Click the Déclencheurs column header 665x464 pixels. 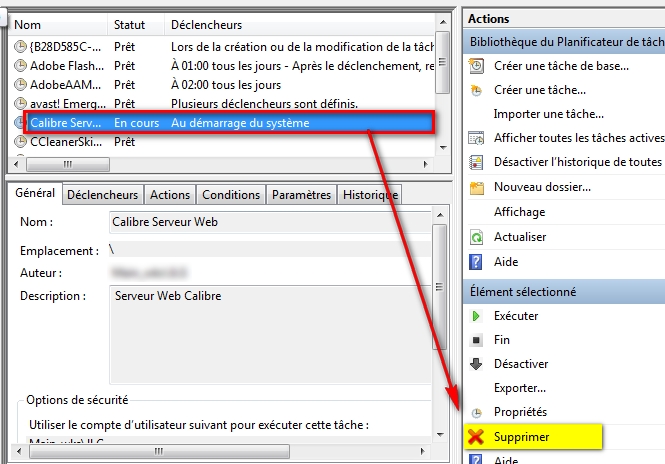[x=299, y=25]
